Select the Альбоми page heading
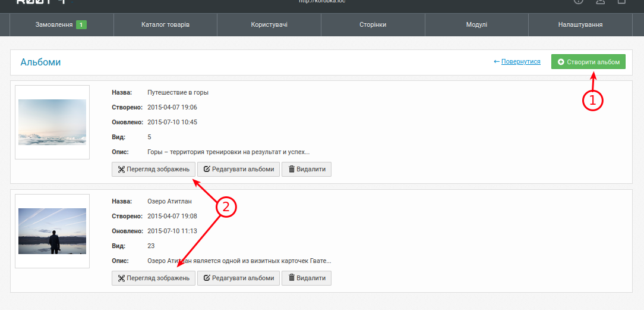This screenshot has height=310, width=644. (x=40, y=62)
